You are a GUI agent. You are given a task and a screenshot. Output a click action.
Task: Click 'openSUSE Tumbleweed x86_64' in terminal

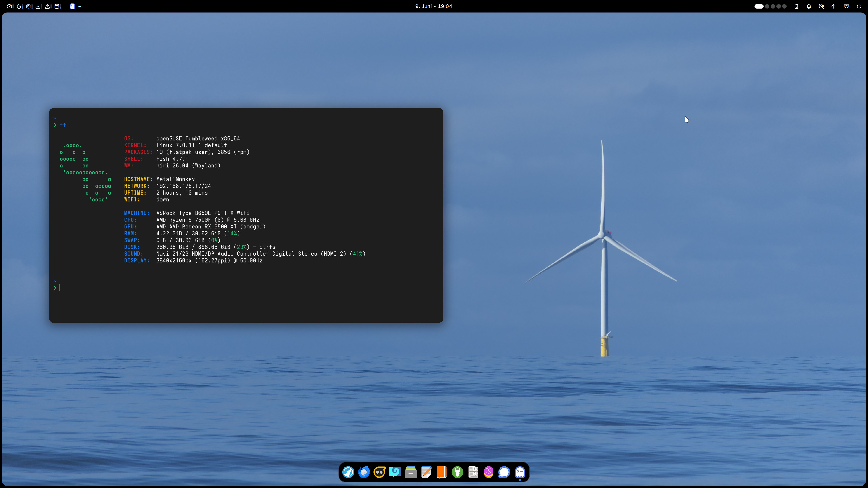pyautogui.click(x=198, y=138)
